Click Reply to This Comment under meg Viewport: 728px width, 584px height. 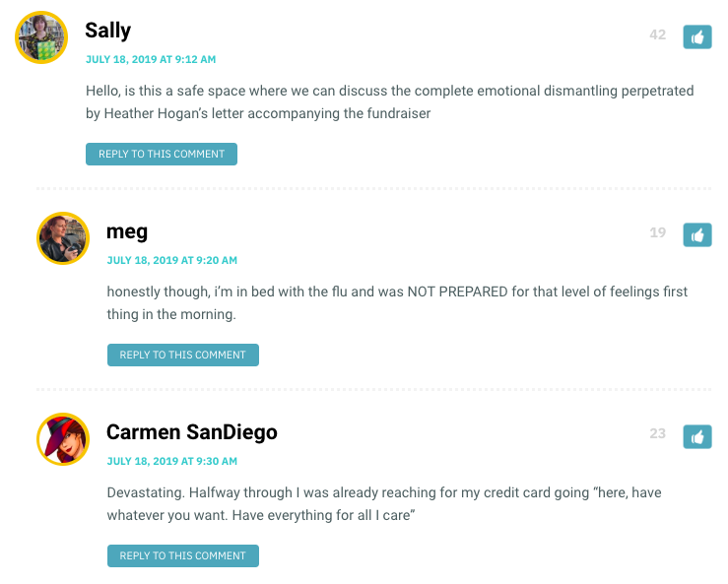pos(183,356)
